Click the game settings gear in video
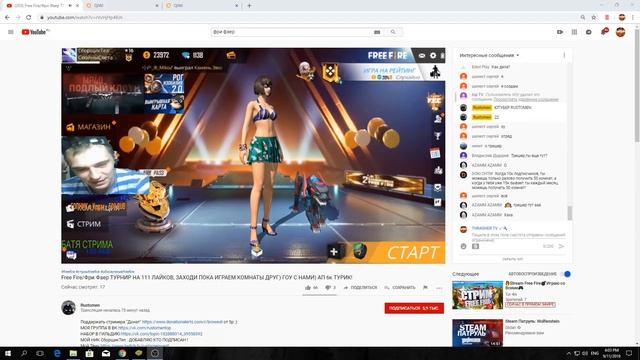The image size is (640, 360). 433,55
